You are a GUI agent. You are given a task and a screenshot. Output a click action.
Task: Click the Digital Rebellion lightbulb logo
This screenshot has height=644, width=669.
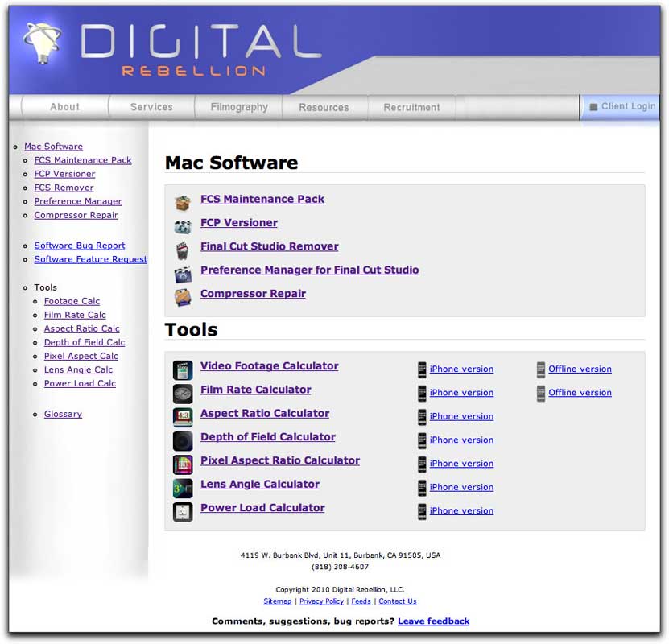pos(42,43)
